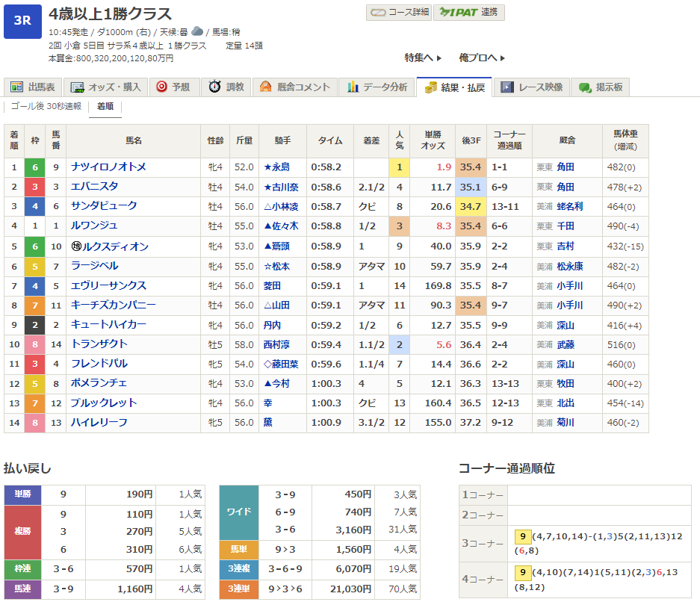Viewport: 700px width, 605px height.
Task: Click the 予想 target icon tab
Action: tap(173, 87)
